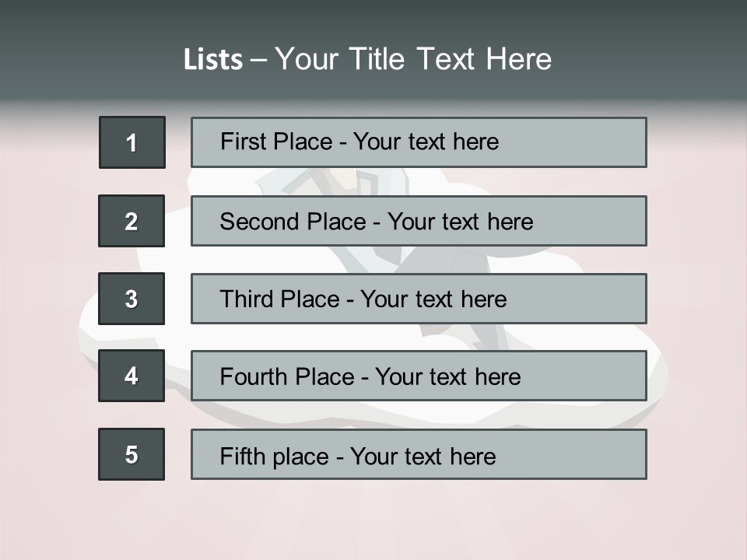
Task: Click the number 5 box
Action: coord(132,454)
